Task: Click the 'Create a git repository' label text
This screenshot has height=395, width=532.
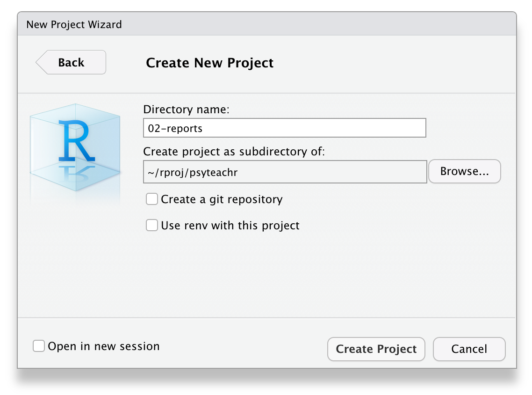Action: [x=222, y=199]
